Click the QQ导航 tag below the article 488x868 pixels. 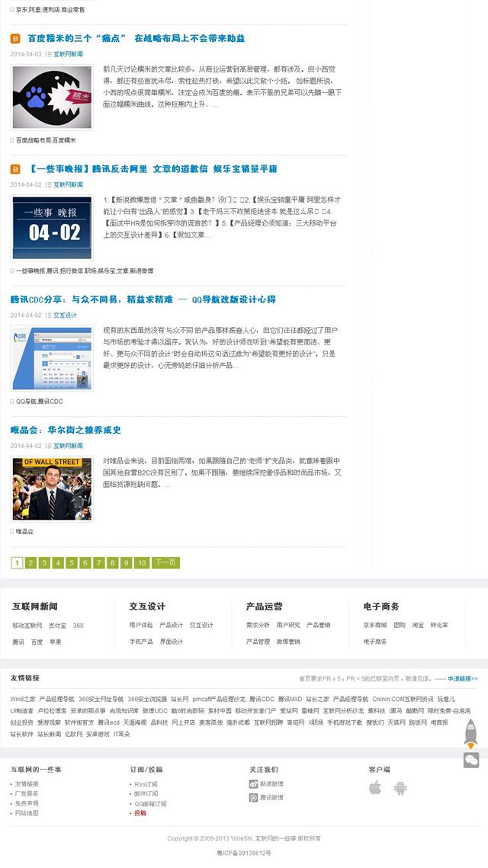click(x=25, y=402)
